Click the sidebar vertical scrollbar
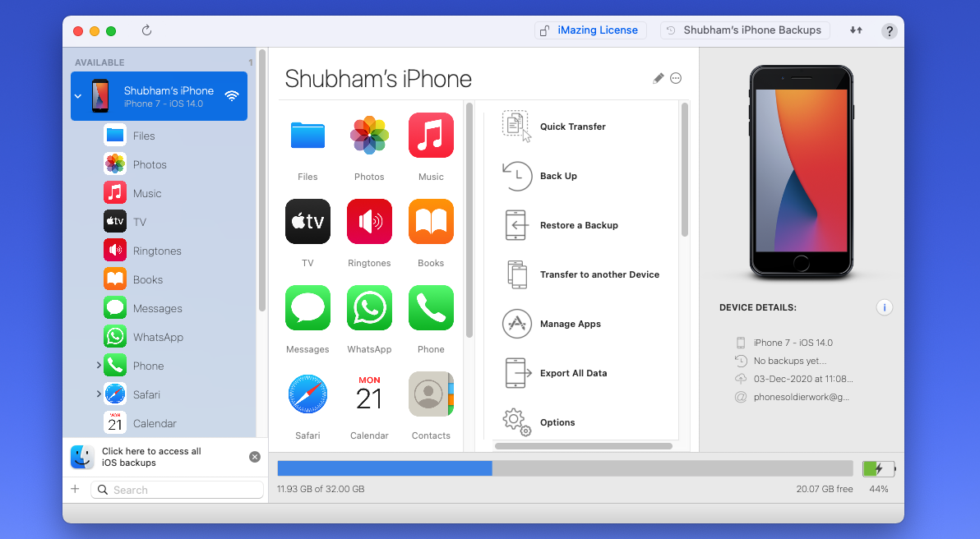The width and height of the screenshot is (980, 539). 262,181
